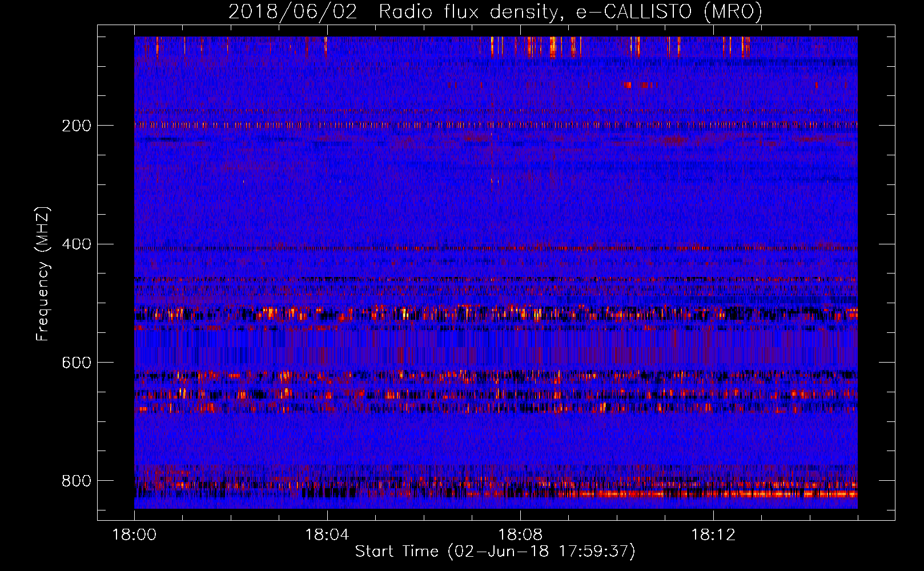Click the 'Start Time (02-Jun-18 17:59:37)' label

point(495,552)
